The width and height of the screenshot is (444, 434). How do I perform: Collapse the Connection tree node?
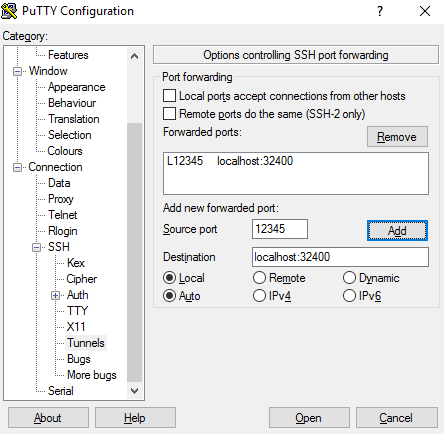(17, 167)
